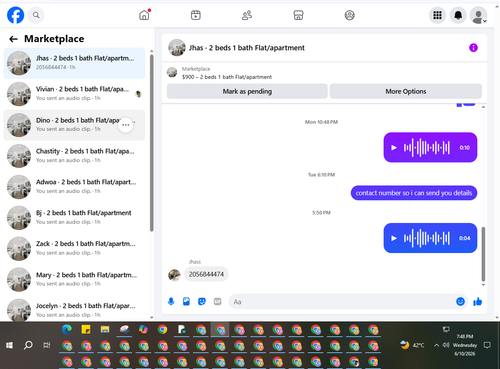Click the 0:04 audio clip waveform
The height and width of the screenshot is (369, 500).
click(x=427, y=238)
